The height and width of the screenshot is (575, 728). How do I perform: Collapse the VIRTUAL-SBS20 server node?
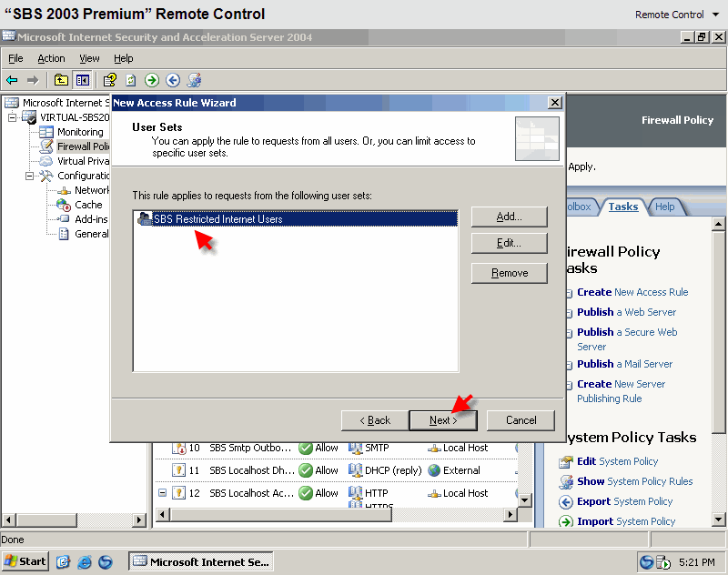point(13,117)
